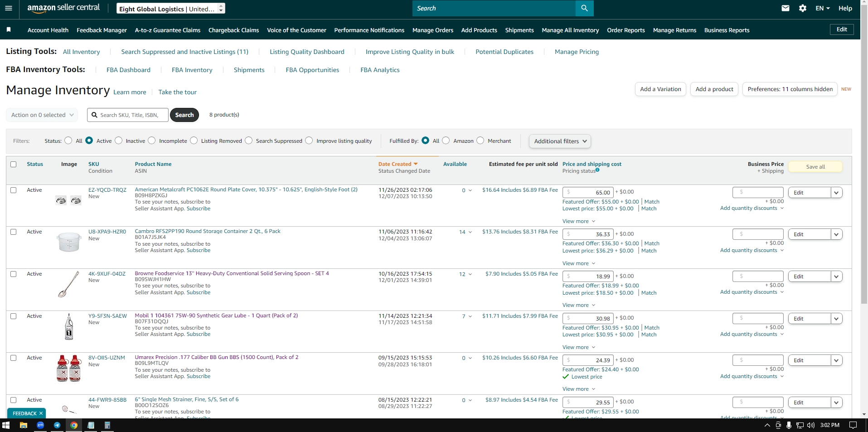Select Status All radio button
Image resolution: width=868 pixels, height=432 pixels.
coord(68,141)
